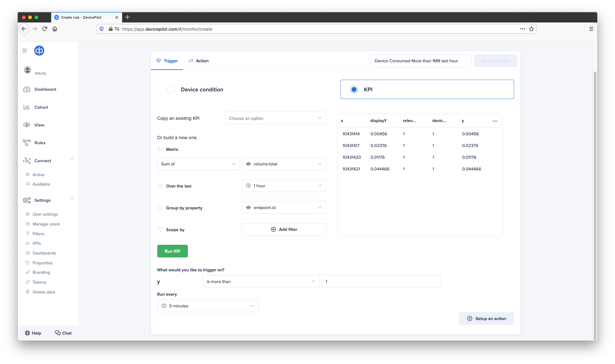
Task: Click table cell 10431414
Action: tap(351, 134)
